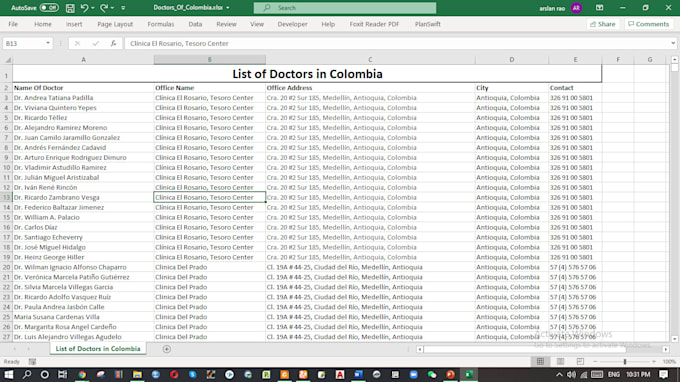Open File Explorer from taskbar
The image size is (680, 382).
(x=137, y=375)
